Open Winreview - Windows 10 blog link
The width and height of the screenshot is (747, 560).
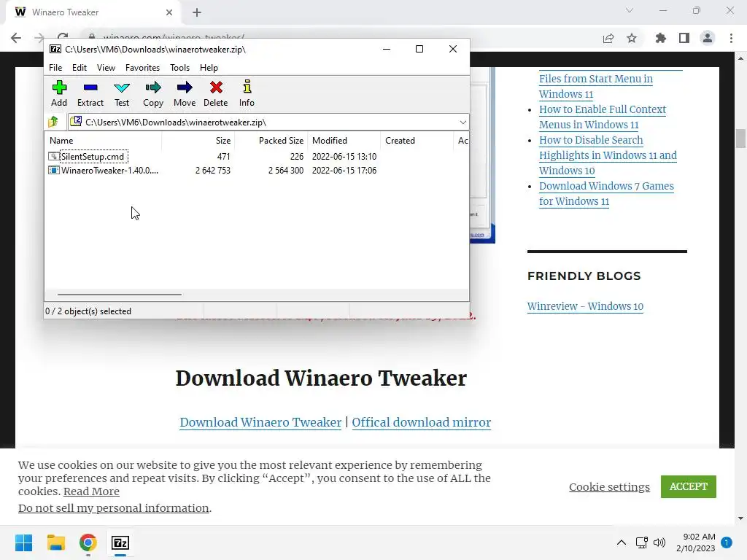(585, 306)
